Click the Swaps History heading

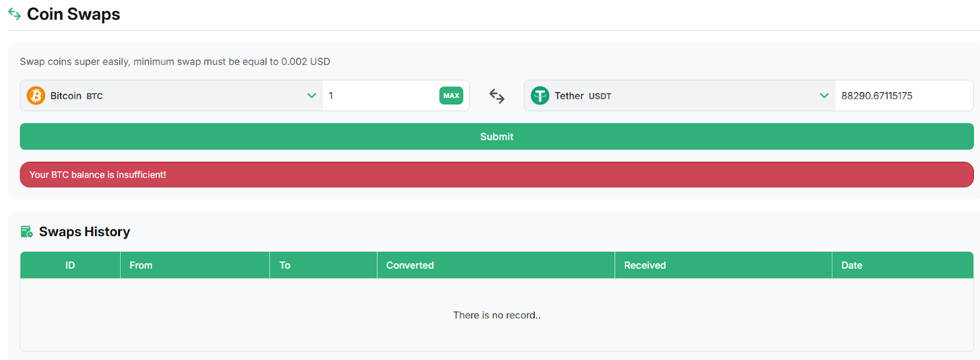pos(85,232)
